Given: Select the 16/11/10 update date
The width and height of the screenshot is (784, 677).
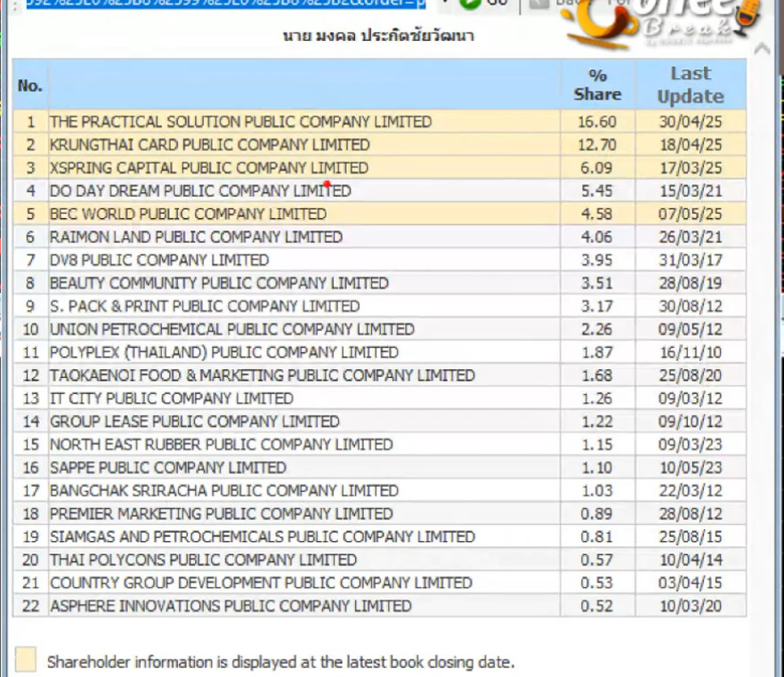Looking at the screenshot, I should (x=691, y=352).
